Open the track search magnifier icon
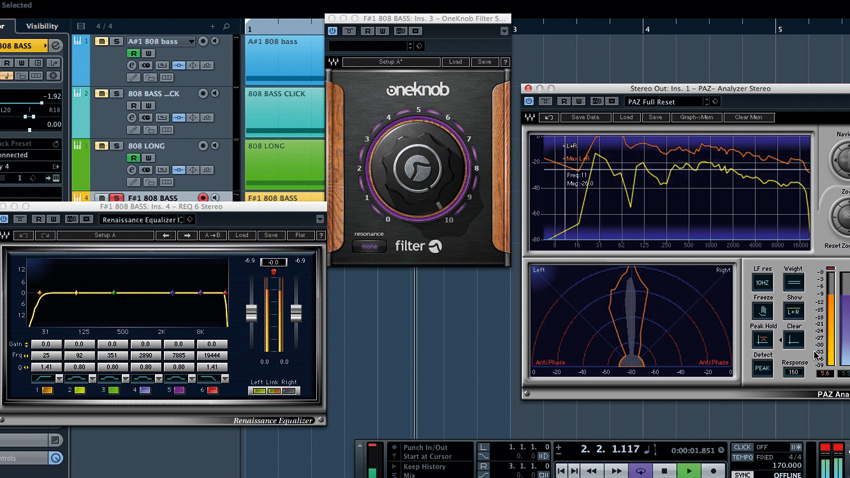850x478 pixels. pyautogui.click(x=227, y=26)
